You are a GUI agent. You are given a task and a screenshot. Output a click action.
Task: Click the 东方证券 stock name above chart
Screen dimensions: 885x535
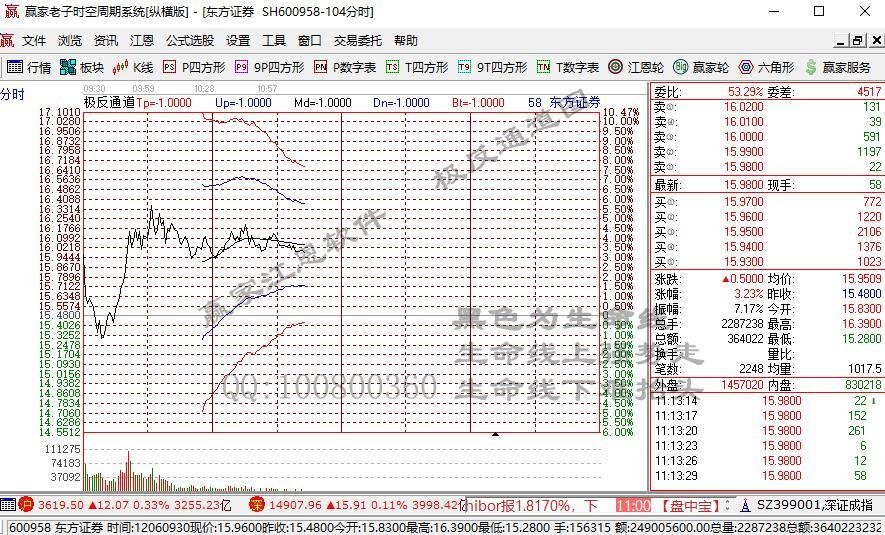point(575,102)
